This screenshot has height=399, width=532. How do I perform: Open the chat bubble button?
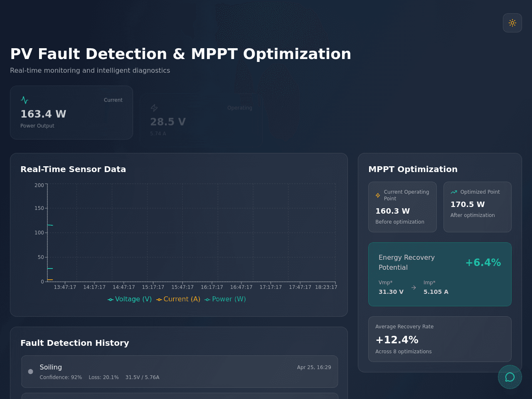point(510,377)
